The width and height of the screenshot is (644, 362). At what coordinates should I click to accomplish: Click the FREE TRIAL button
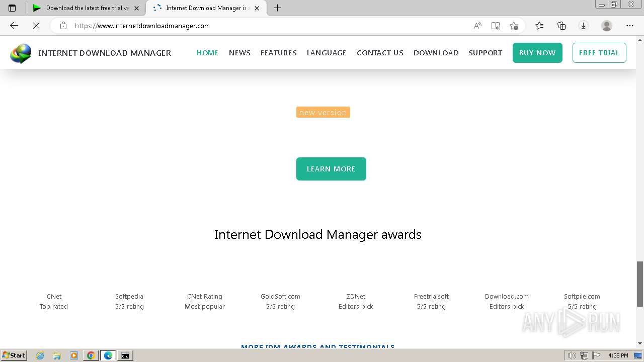[x=599, y=53]
